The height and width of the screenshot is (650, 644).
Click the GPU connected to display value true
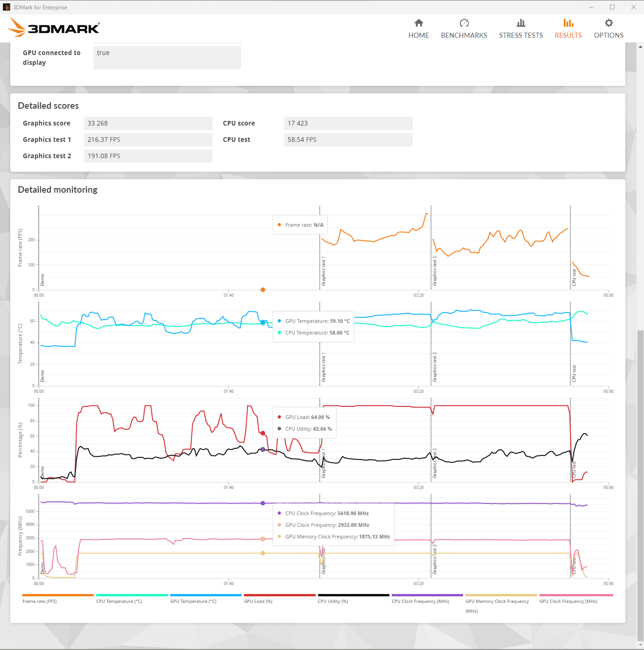167,57
